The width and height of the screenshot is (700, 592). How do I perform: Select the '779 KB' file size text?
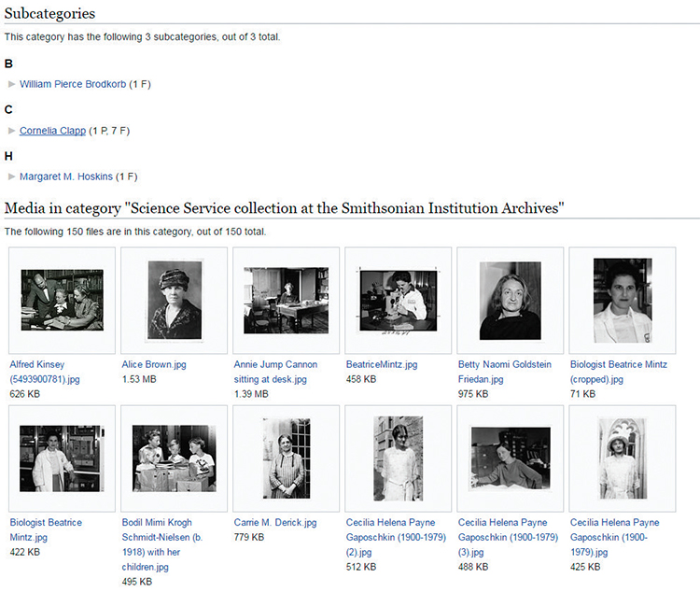click(x=249, y=538)
